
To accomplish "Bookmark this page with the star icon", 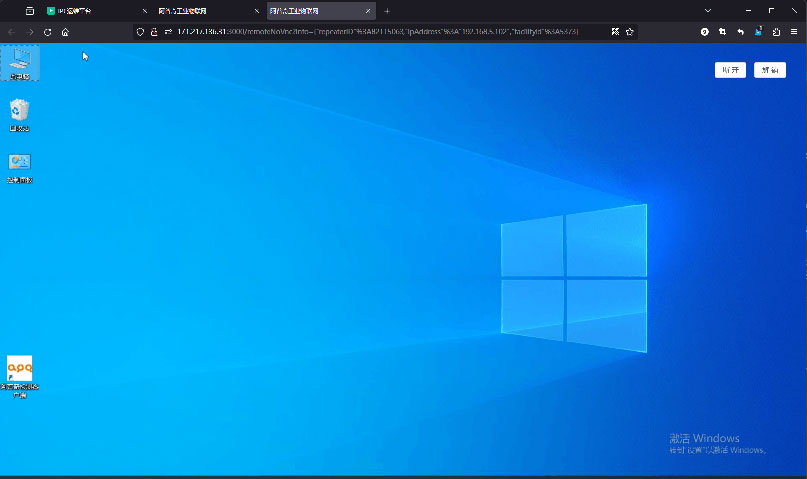I will (629, 32).
